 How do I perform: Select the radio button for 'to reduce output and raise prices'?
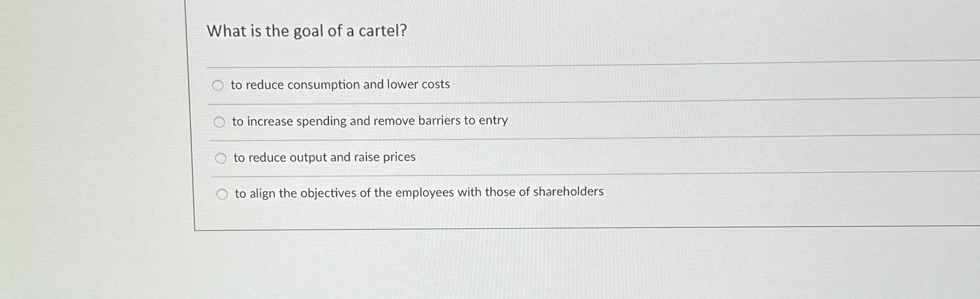coord(221,158)
